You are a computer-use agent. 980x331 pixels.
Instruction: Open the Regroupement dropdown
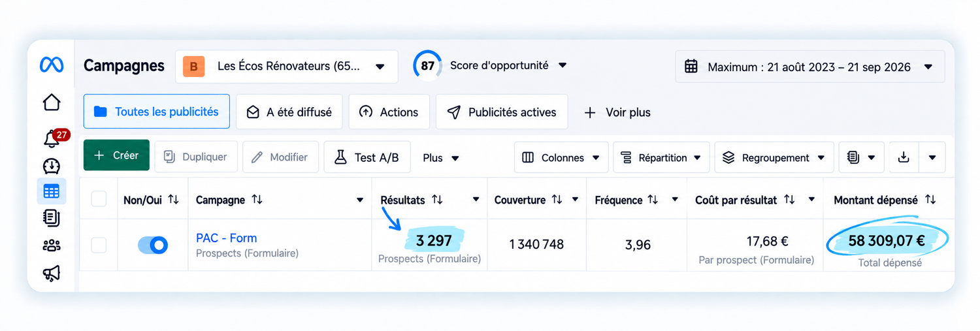(x=774, y=157)
